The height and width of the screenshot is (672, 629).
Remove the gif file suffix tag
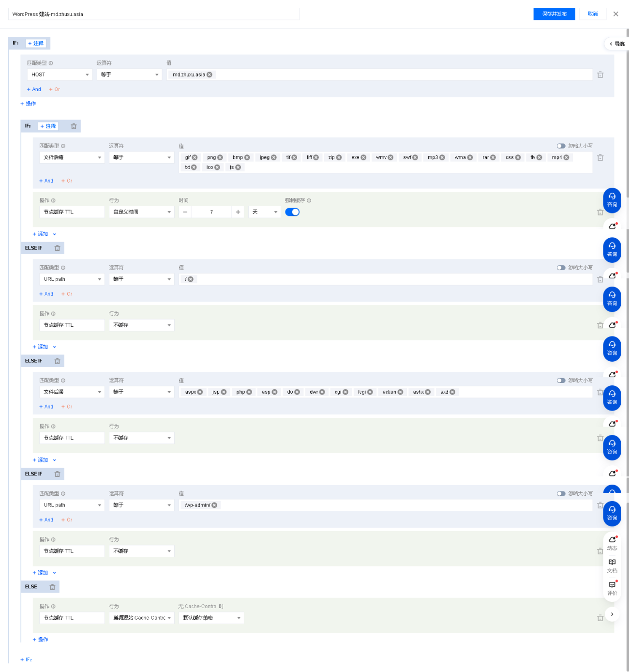[x=195, y=158]
